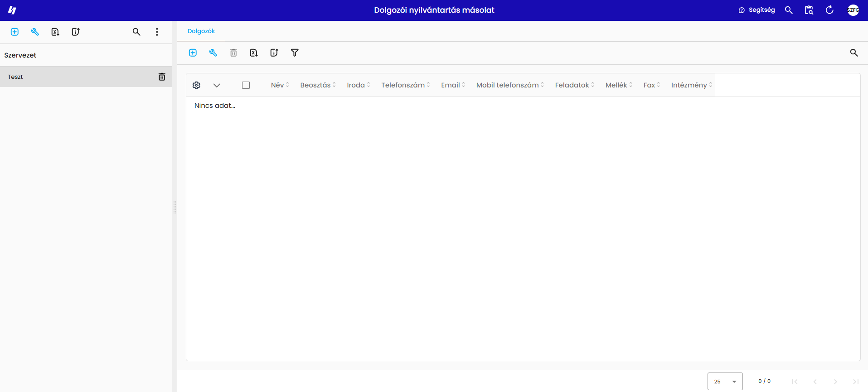Screen dimensions: 868x392
Task: Open left panel wrench edit tool
Action: (x=35, y=32)
